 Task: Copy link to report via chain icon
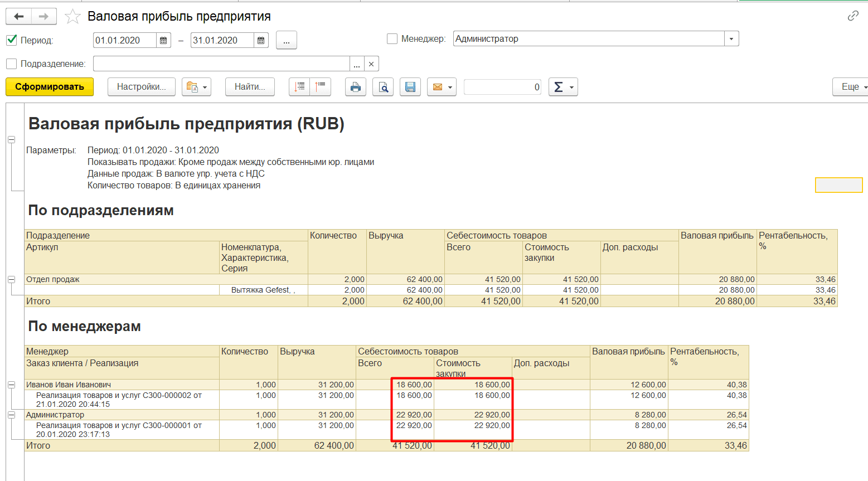pyautogui.click(x=852, y=16)
